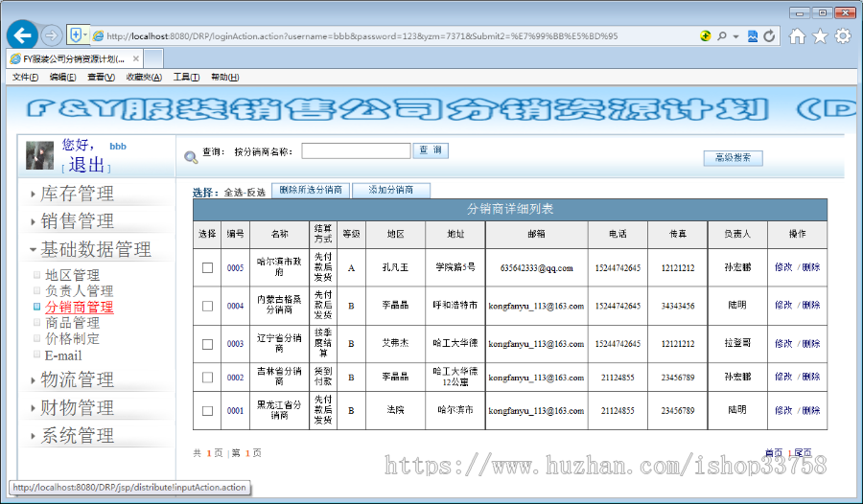The width and height of the screenshot is (863, 504).
Task: Click 修改 for 吉林省分销商 row
Action: tap(783, 377)
